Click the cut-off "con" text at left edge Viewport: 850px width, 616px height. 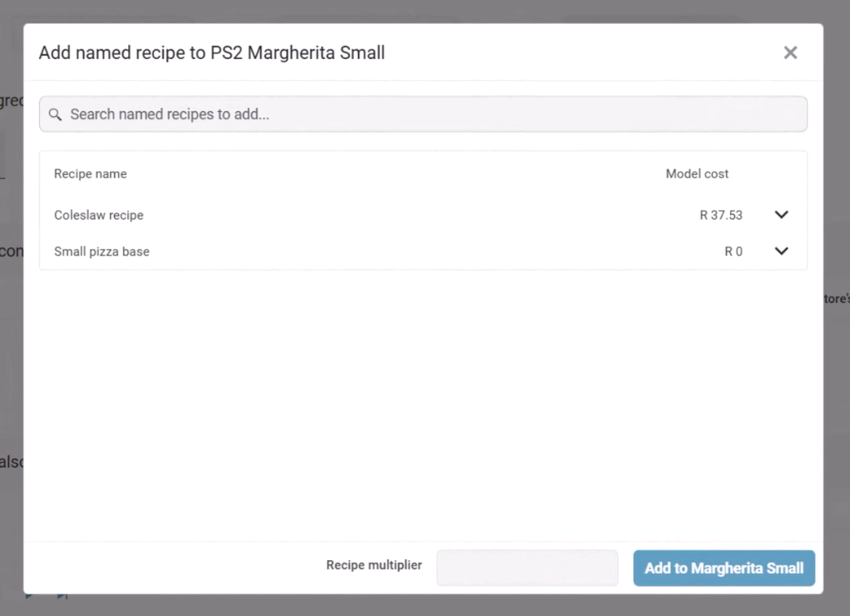click(11, 251)
